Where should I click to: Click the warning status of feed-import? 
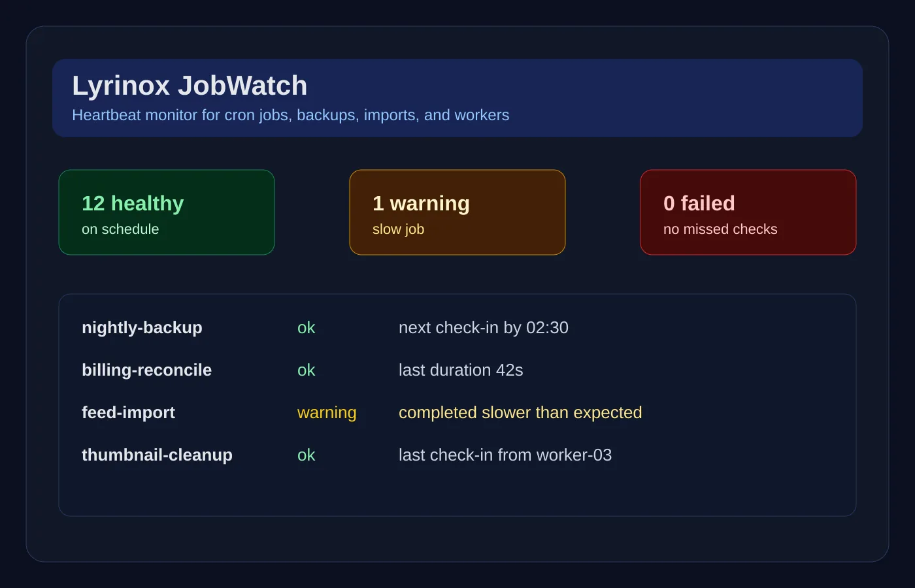[x=327, y=413]
